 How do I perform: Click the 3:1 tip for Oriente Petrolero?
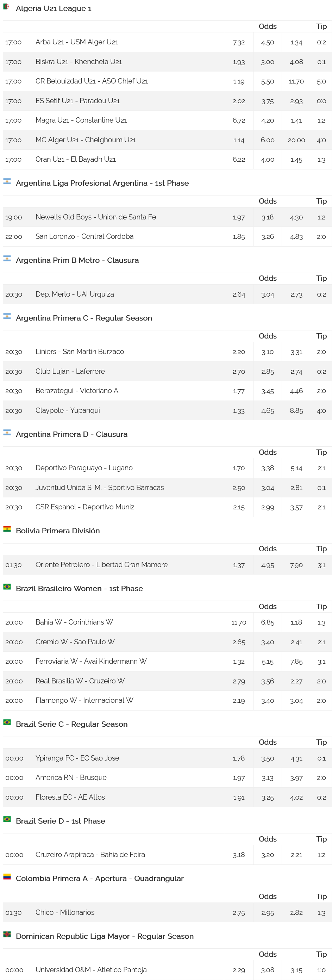click(321, 565)
